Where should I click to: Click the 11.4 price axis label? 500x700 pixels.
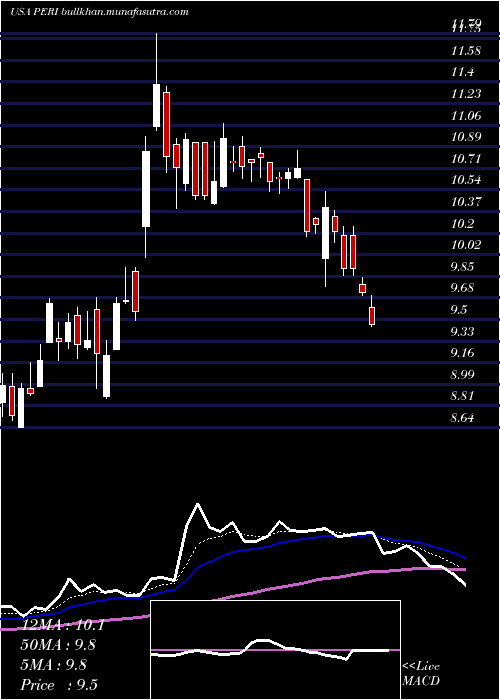click(x=462, y=72)
